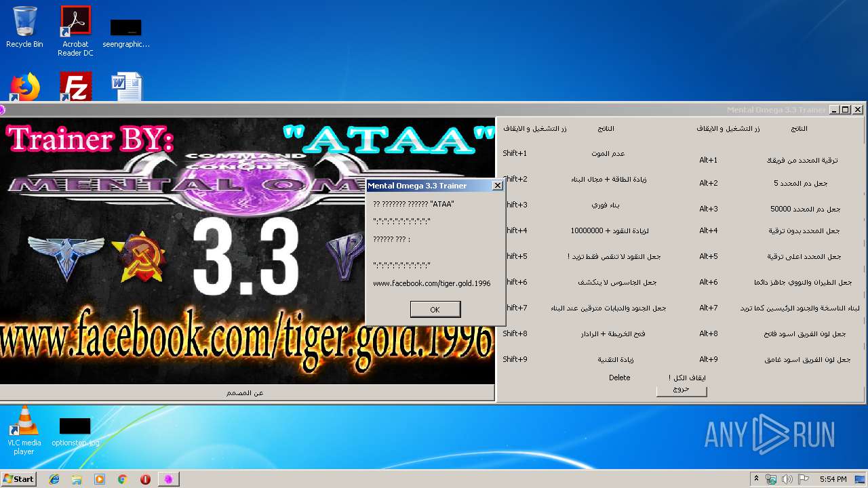
Task: Click the 'Alt+3' hotkey label
Action: (709, 209)
